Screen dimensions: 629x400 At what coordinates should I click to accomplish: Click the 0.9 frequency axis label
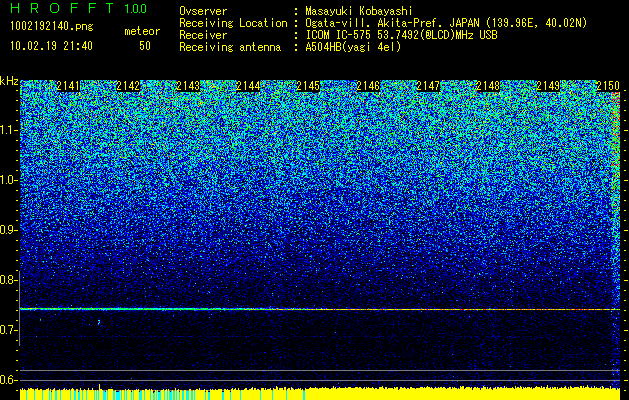8,230
